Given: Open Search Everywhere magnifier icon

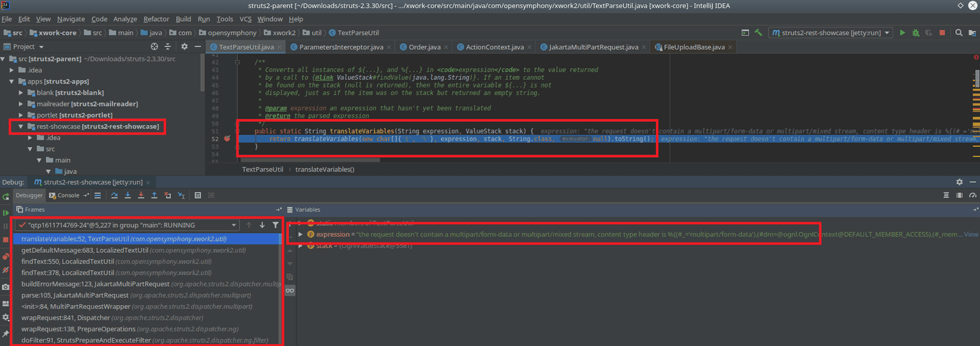Looking at the screenshot, I should 958,33.
